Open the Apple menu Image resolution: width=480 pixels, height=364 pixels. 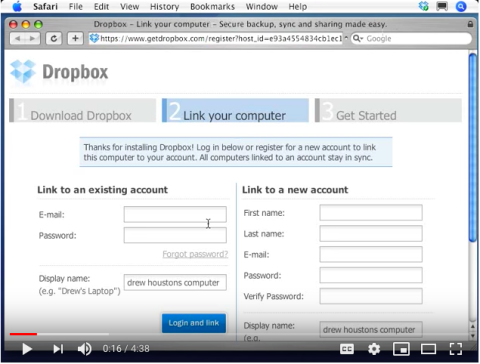(17, 6)
